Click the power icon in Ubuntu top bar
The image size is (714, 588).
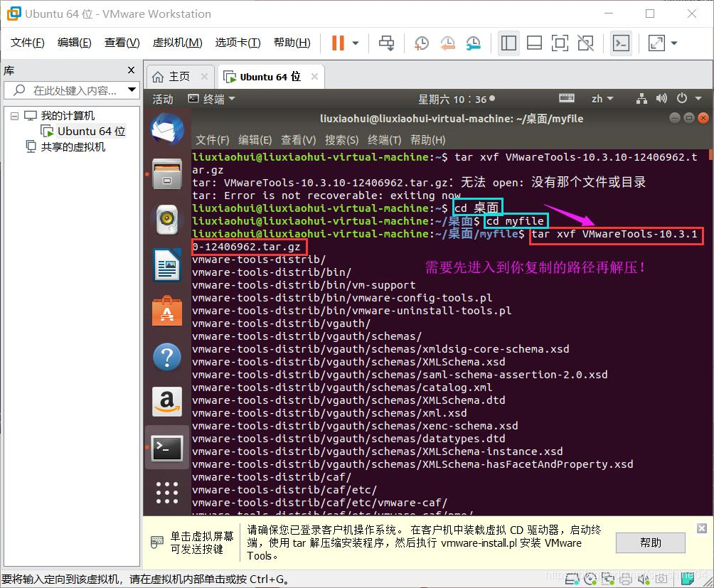[x=682, y=98]
